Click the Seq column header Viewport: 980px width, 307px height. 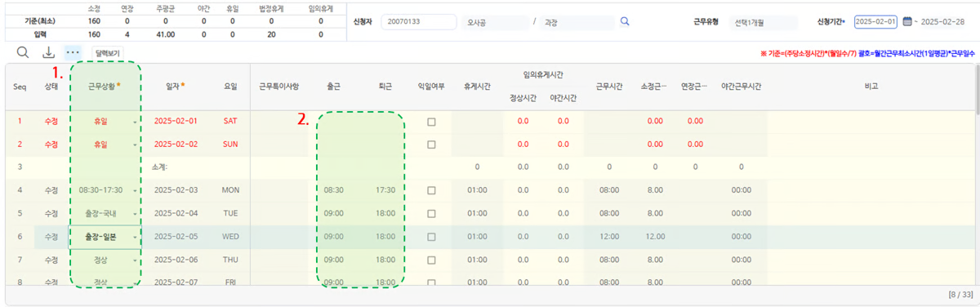pos(19,86)
